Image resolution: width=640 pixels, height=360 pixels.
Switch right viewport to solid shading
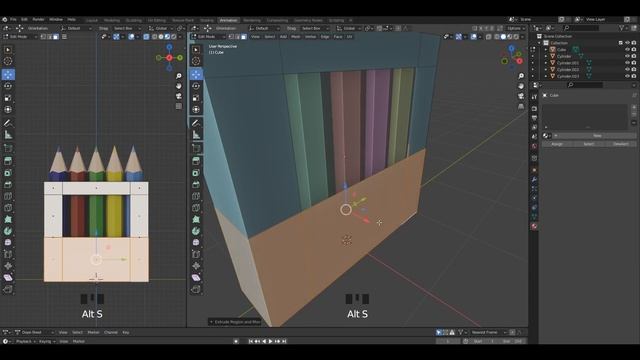(x=503, y=37)
